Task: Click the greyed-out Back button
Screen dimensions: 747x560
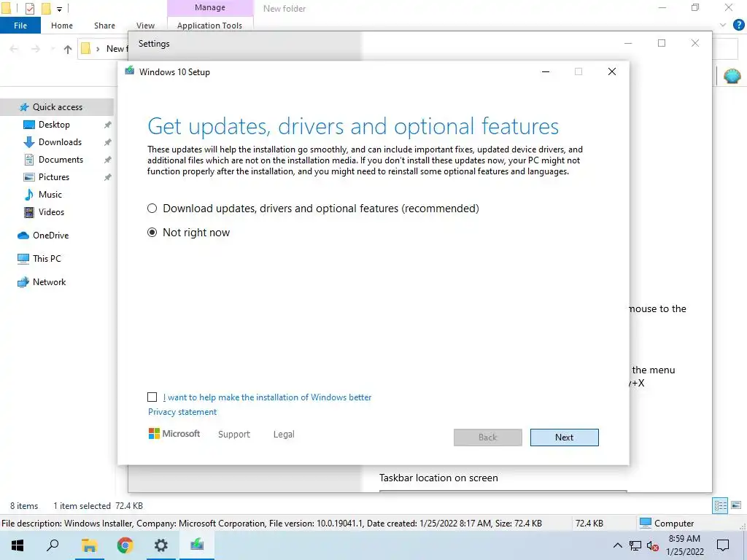Action: coord(487,437)
